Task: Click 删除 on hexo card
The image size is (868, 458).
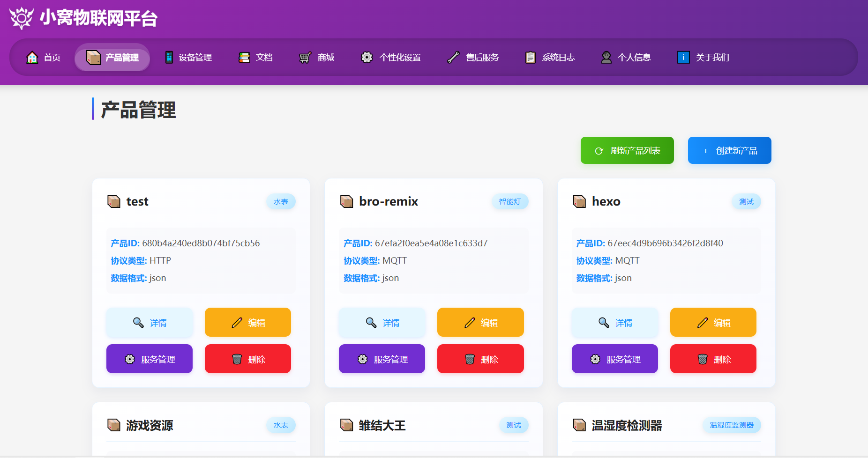Action: click(x=713, y=359)
